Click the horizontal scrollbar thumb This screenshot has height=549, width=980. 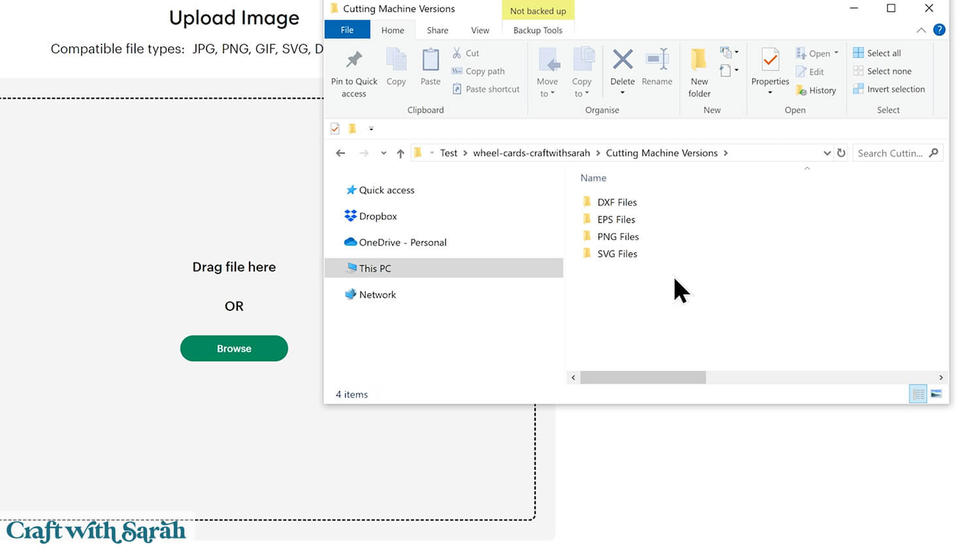tap(642, 377)
